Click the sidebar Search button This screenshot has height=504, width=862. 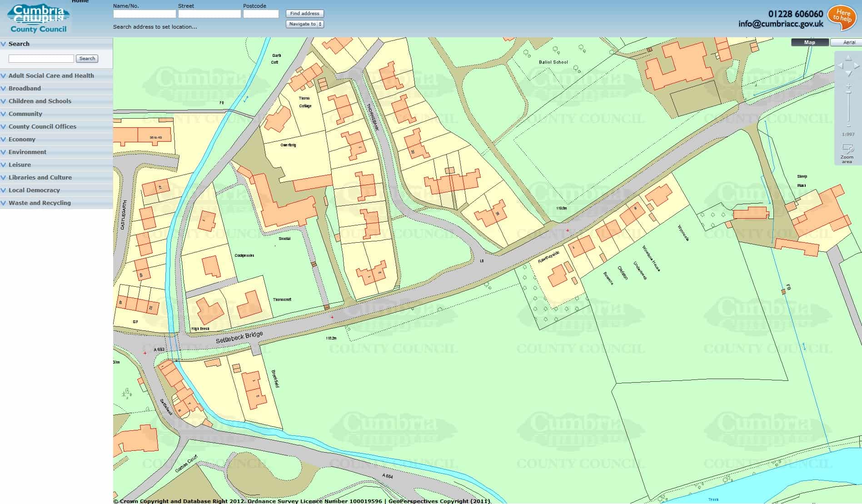point(87,59)
